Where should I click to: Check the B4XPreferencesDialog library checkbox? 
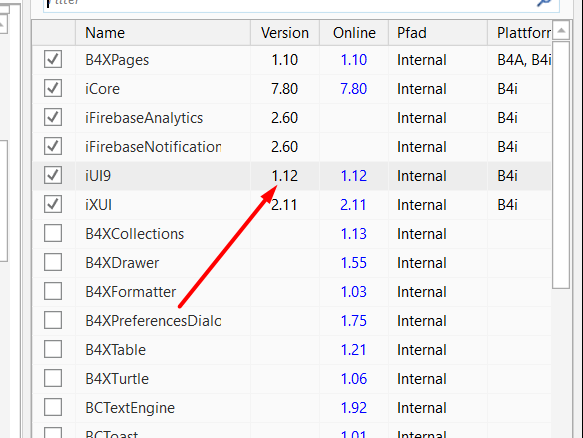(x=53, y=321)
